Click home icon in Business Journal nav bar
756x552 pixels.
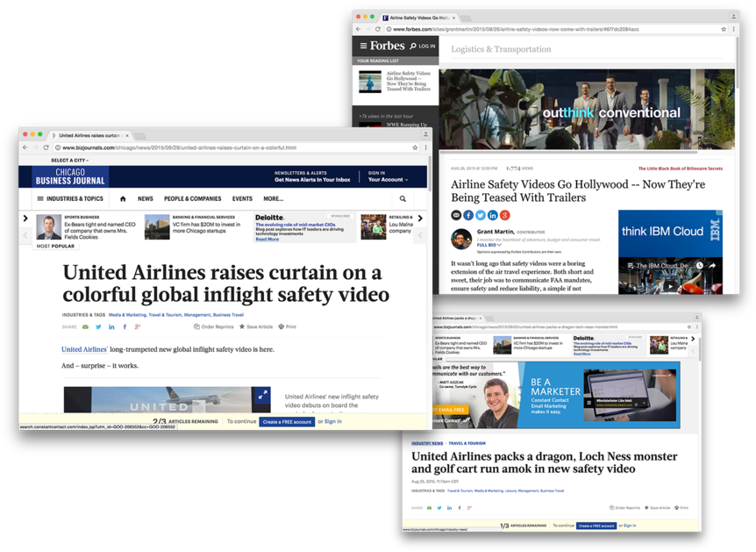123,199
